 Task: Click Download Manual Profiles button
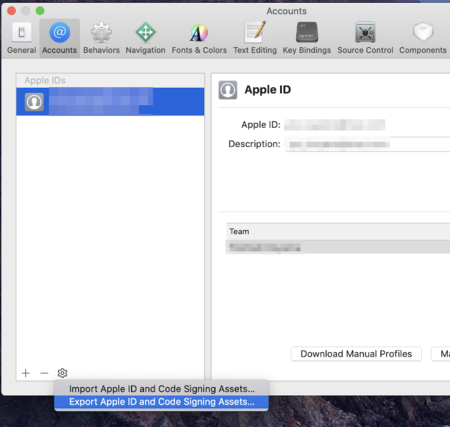(x=356, y=354)
